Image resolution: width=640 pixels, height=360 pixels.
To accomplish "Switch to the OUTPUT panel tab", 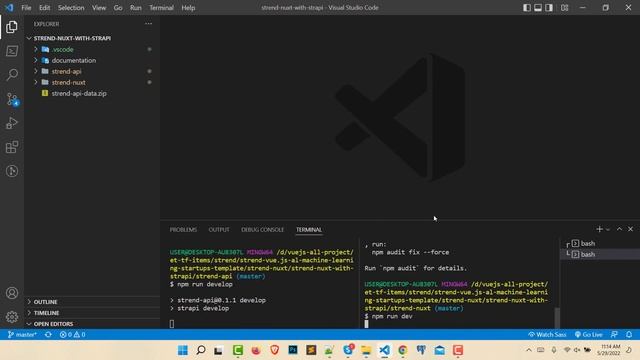I will [219, 230].
